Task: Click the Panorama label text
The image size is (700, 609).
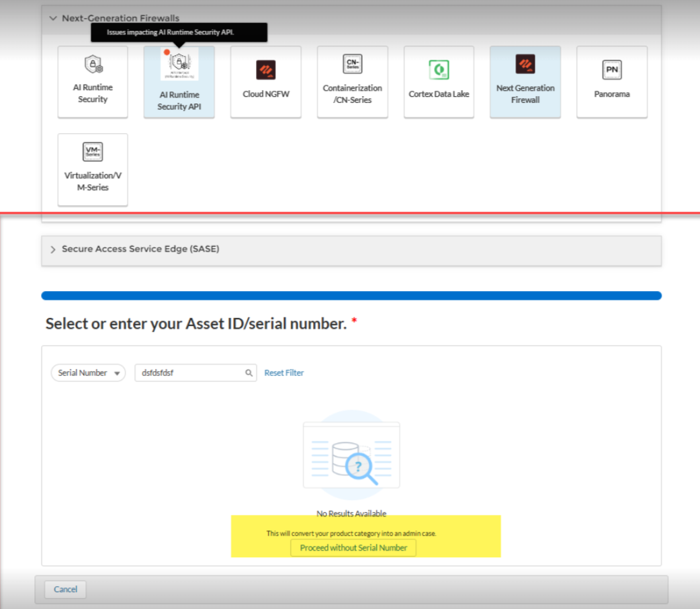Action: point(611,94)
